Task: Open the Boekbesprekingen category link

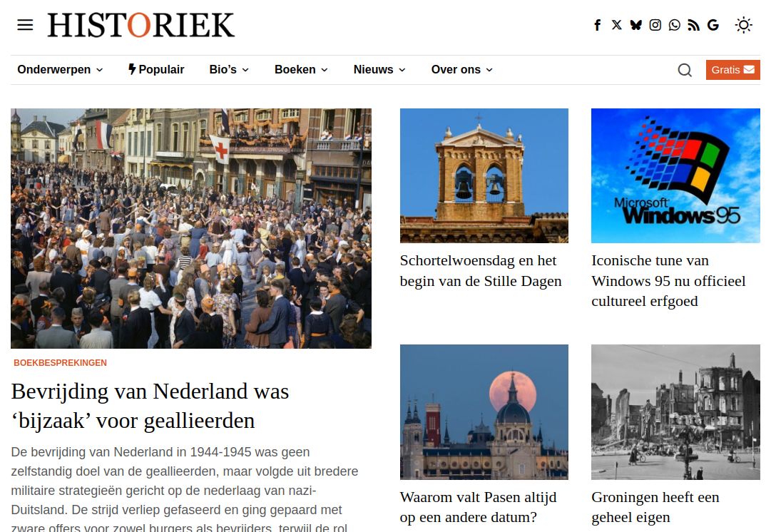Action: coord(60,363)
